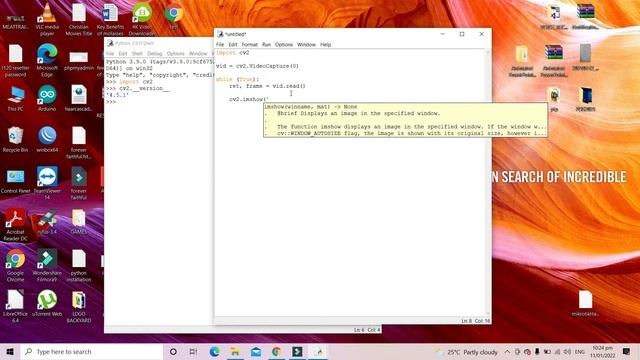Open the notification center icon
640x360 pixels.
tap(627, 351)
